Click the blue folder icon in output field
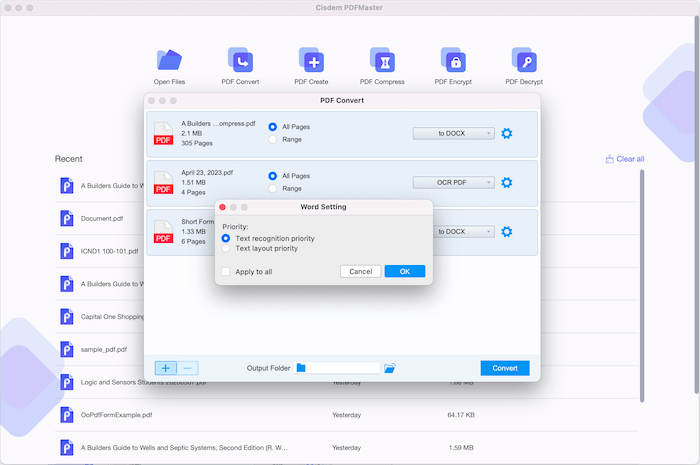Viewport: 700px width, 465px height. tap(301, 368)
